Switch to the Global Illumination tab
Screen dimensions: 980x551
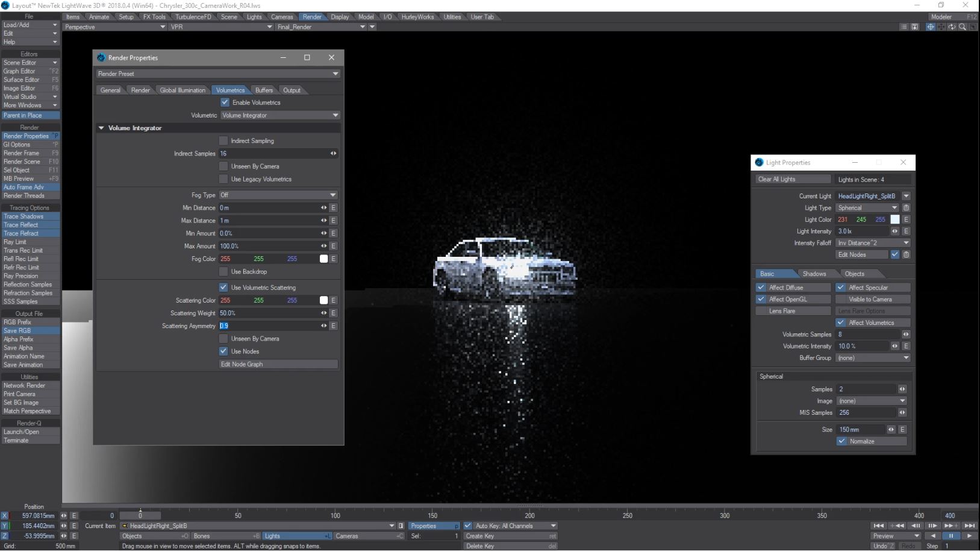click(x=183, y=90)
